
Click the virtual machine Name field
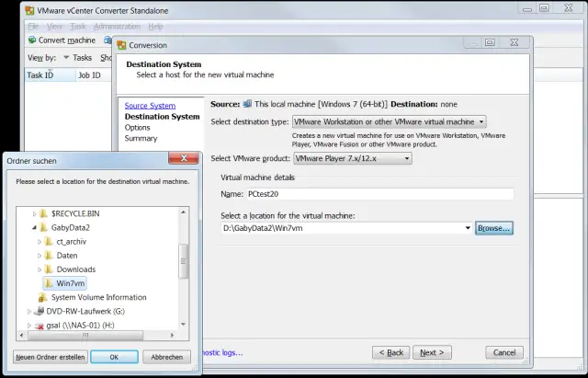coord(379,194)
